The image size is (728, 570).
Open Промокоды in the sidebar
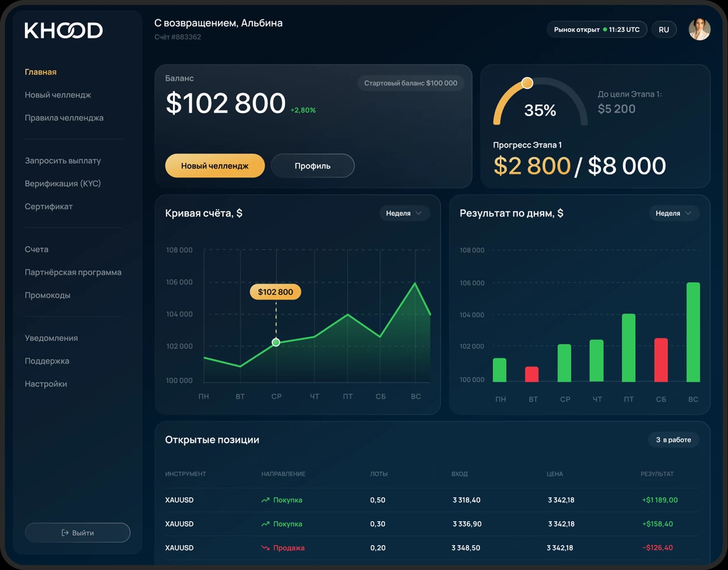47,296
